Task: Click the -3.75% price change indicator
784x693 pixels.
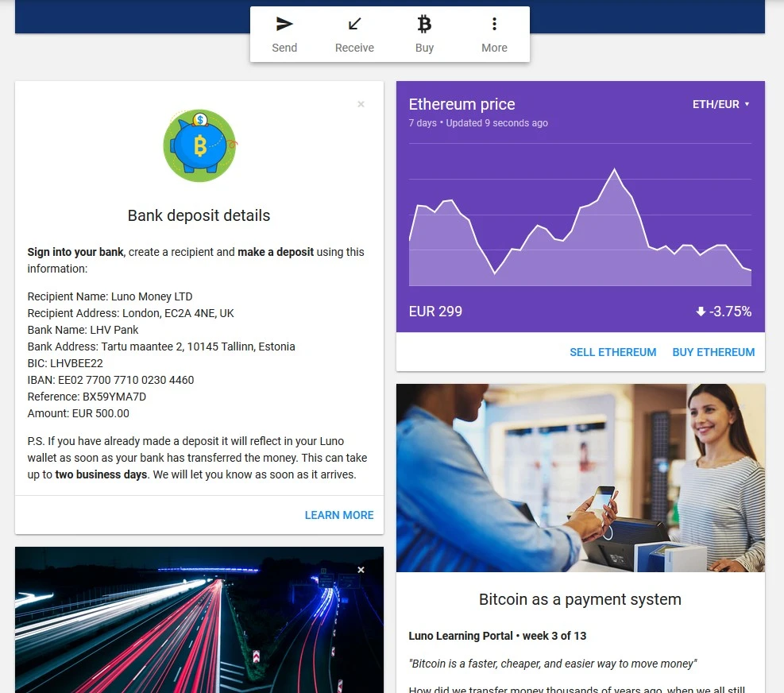Action: [x=724, y=312]
